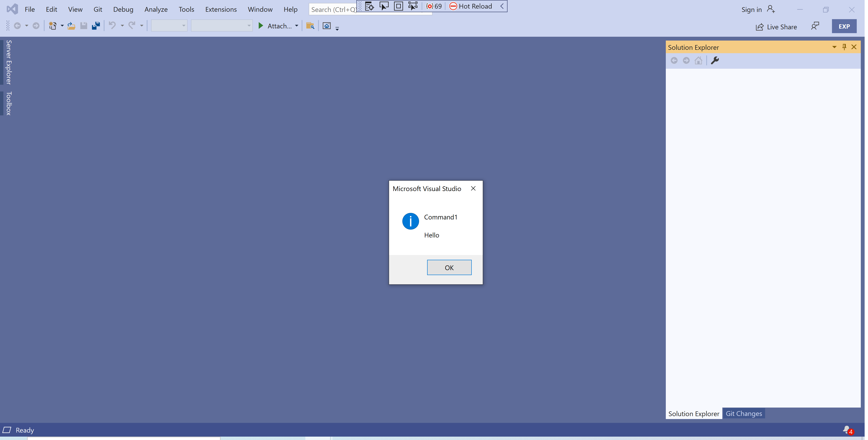Open the Extensions menu
The image size is (868, 440).
click(221, 9)
